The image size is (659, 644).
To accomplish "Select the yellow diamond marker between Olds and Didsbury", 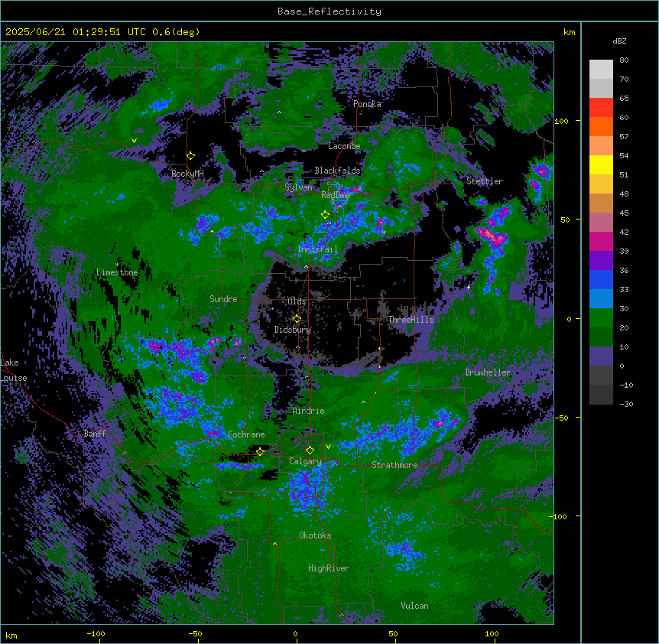I will 297,319.
